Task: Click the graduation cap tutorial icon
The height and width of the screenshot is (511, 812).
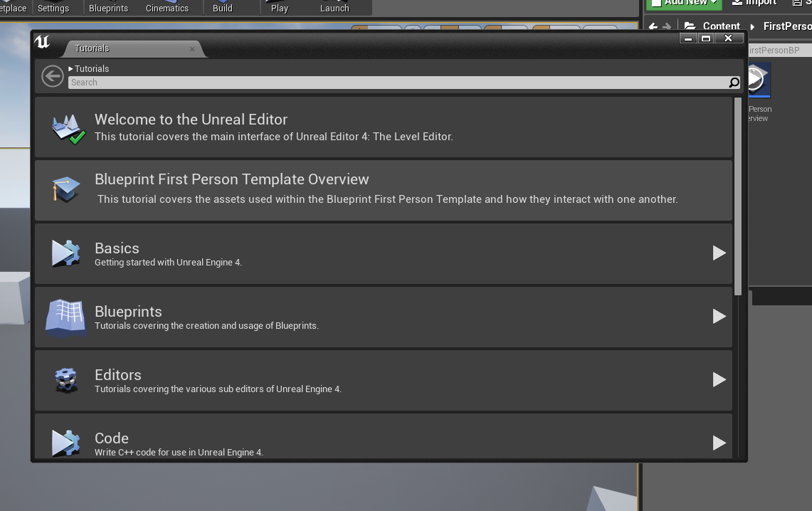Action: pos(65,190)
